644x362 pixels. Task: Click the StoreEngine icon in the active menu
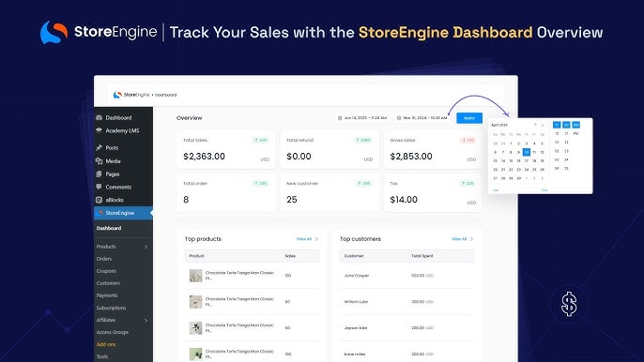(x=100, y=213)
